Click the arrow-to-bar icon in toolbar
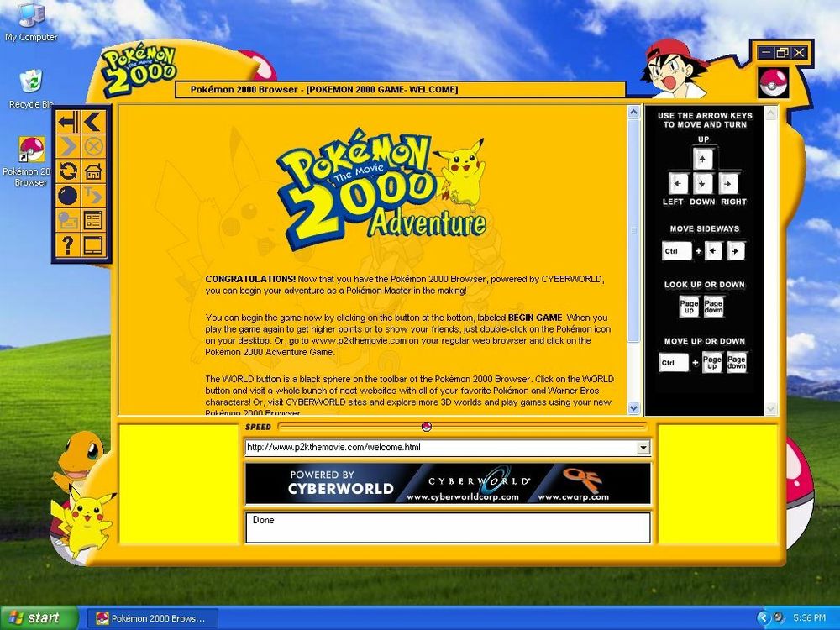840x630 pixels. click(x=68, y=122)
